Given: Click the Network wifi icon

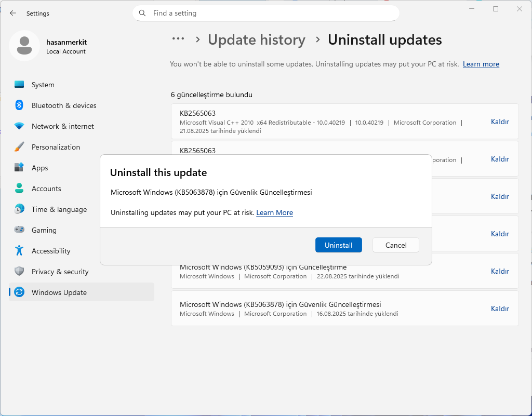Looking at the screenshot, I should (19, 126).
